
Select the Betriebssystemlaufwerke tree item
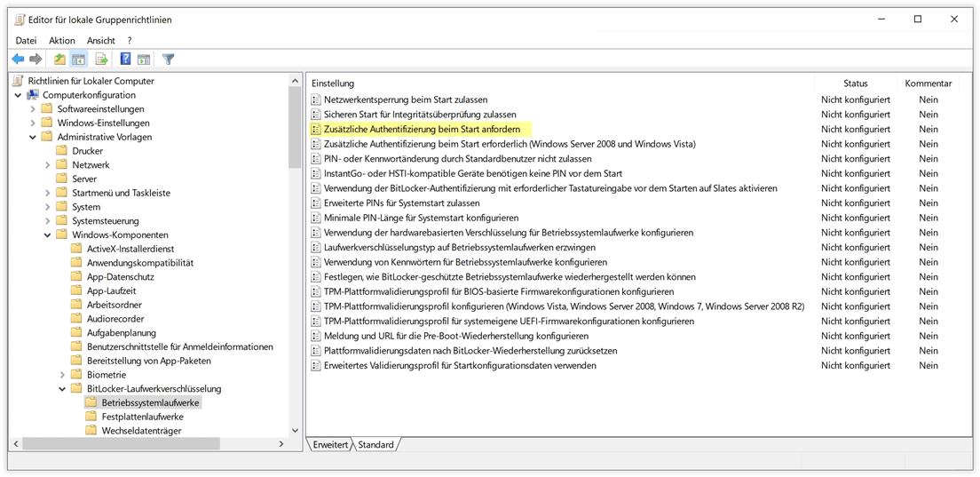[x=150, y=402]
